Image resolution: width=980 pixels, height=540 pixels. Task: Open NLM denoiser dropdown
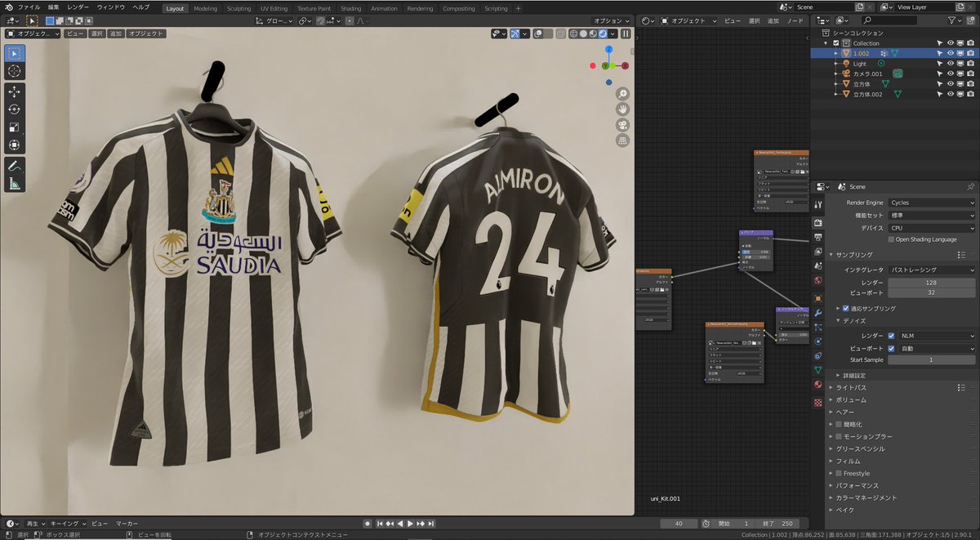point(938,336)
